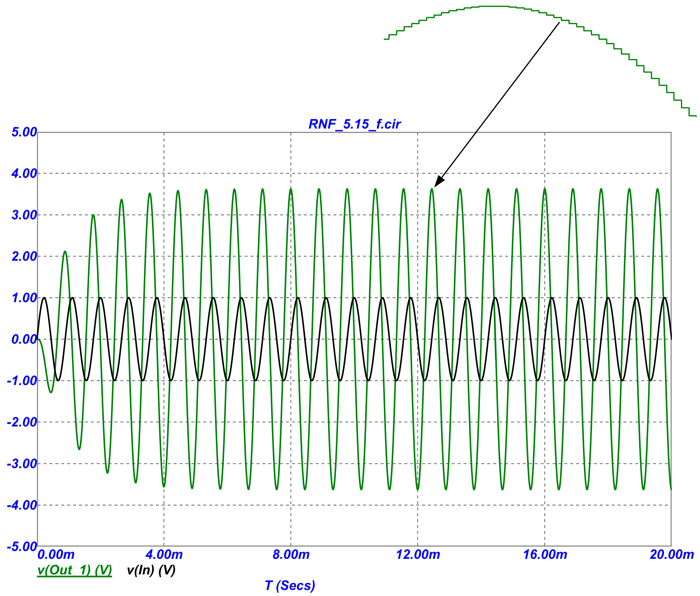Click the 0.00 y-axis tick label

coord(24,340)
